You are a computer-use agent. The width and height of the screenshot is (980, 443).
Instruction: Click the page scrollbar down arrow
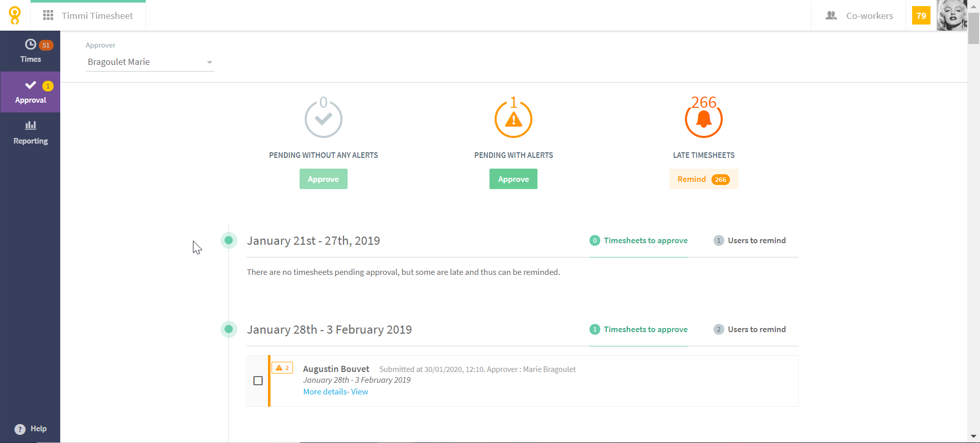point(973,436)
